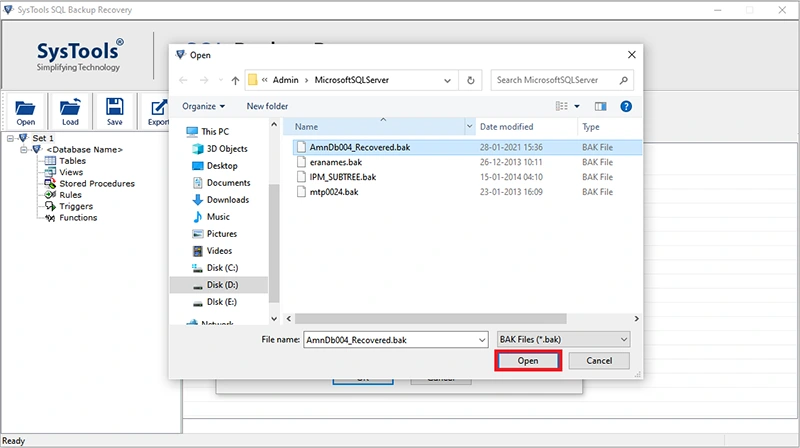Open Disk (E:) in navigation pane
The image size is (800, 448).
pyautogui.click(x=215, y=302)
